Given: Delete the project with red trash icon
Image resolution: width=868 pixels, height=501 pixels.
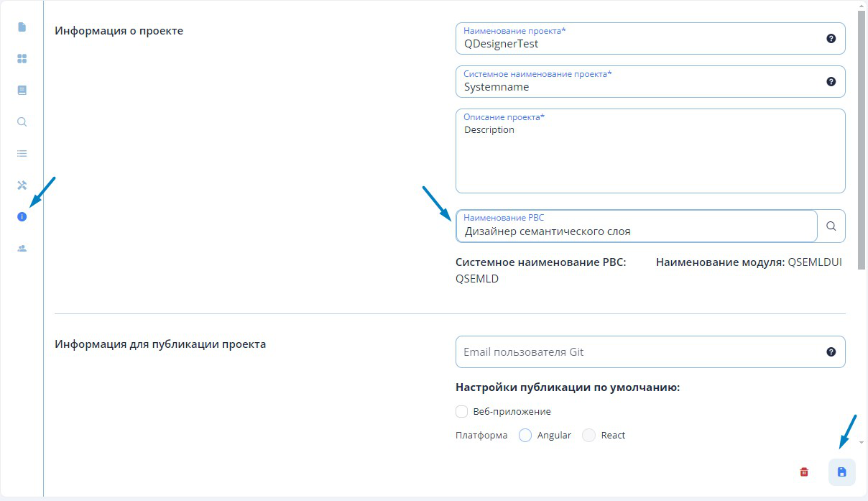Looking at the screenshot, I should (x=804, y=472).
